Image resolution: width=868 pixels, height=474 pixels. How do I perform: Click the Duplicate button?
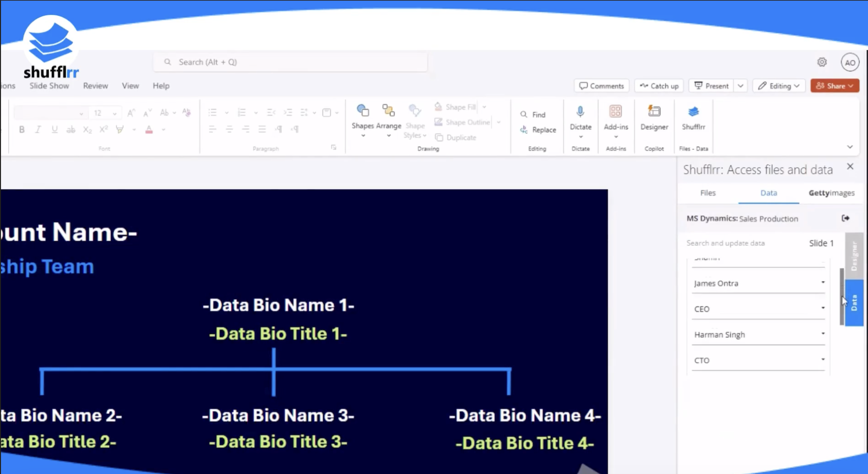(x=456, y=138)
